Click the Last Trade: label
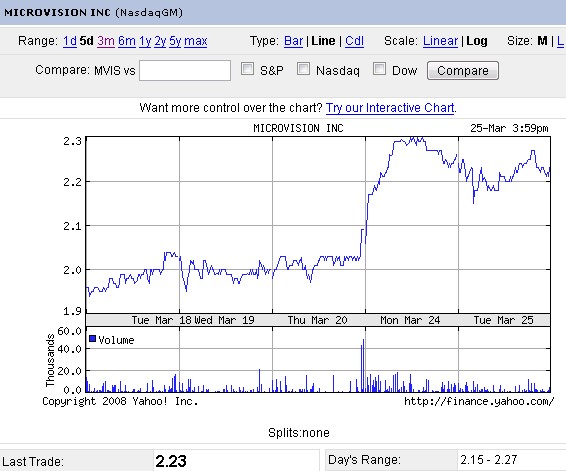 click(x=33, y=462)
